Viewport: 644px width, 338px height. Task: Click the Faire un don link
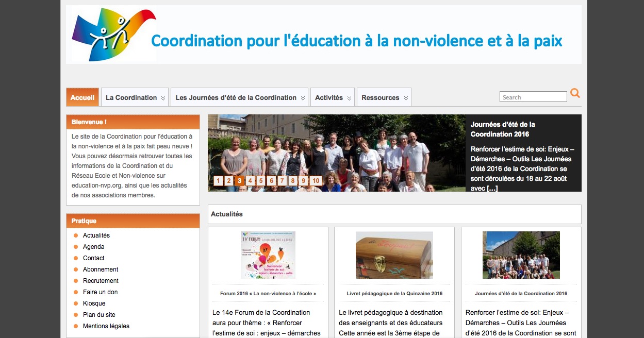pyautogui.click(x=100, y=292)
